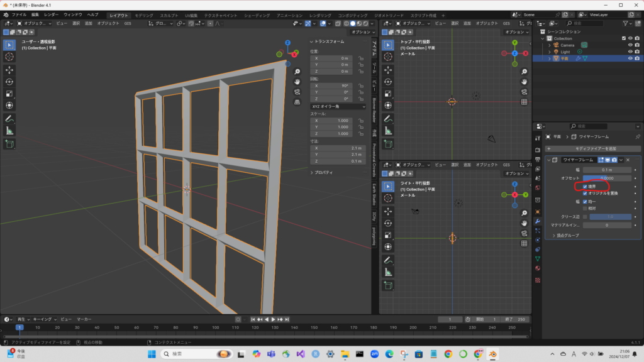The width and height of the screenshot is (644, 362).
Task: Click the オフセット slider in the modifier
Action: [606, 178]
